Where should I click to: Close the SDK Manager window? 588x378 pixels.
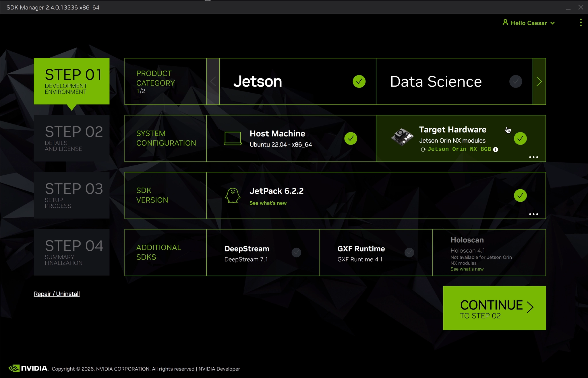pos(581,7)
